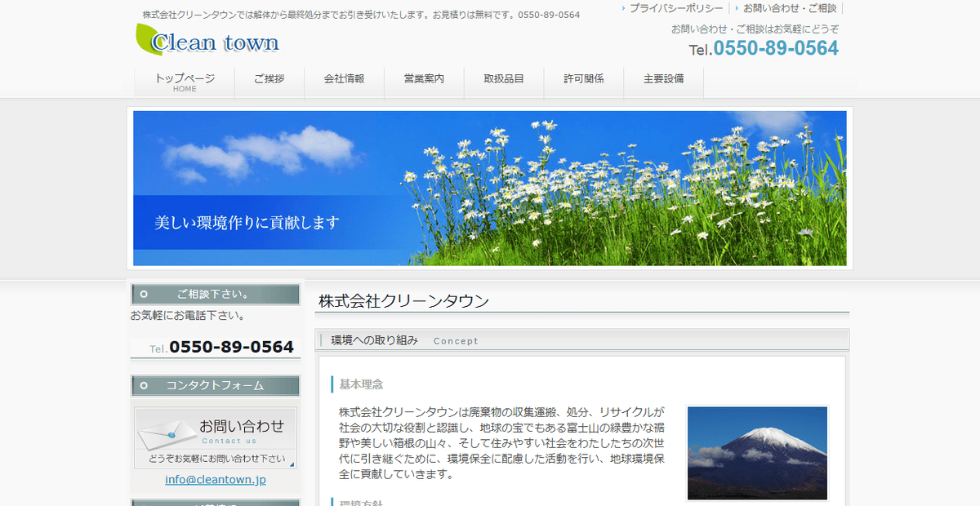This screenshot has width=980, height=506.
Task: Click the info@cleantown.jp email link
Action: pos(215,479)
